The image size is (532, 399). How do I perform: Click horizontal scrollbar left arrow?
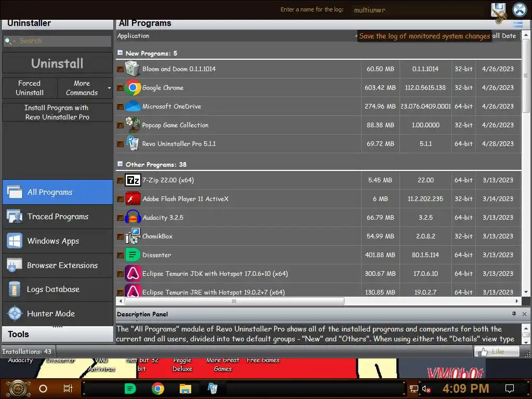click(x=121, y=301)
